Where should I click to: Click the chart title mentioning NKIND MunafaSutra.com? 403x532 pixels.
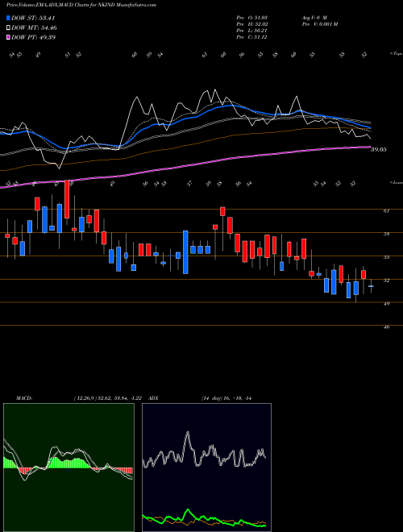(81, 6)
